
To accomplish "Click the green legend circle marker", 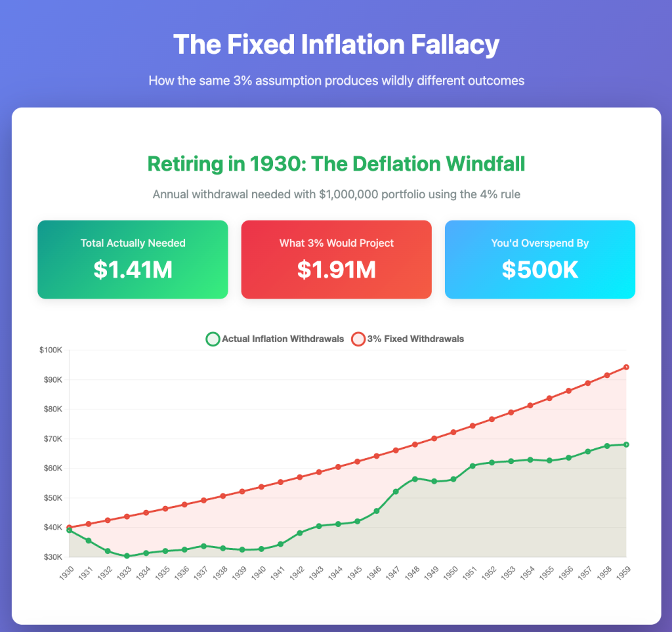I will click(213, 339).
